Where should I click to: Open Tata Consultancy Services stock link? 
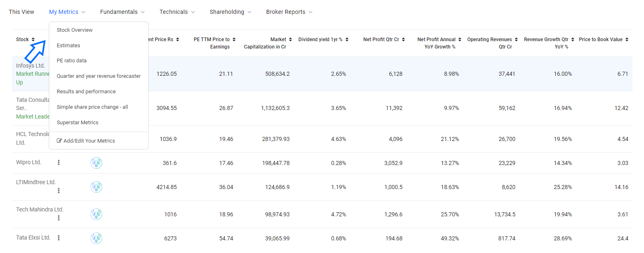coord(33,104)
